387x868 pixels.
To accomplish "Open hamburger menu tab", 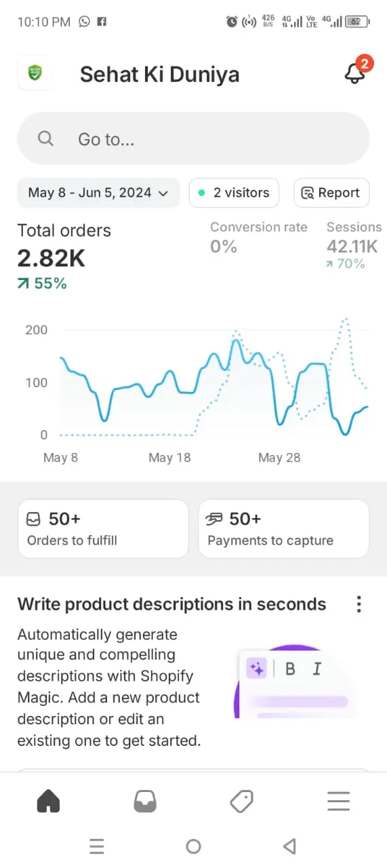I will (x=338, y=802).
